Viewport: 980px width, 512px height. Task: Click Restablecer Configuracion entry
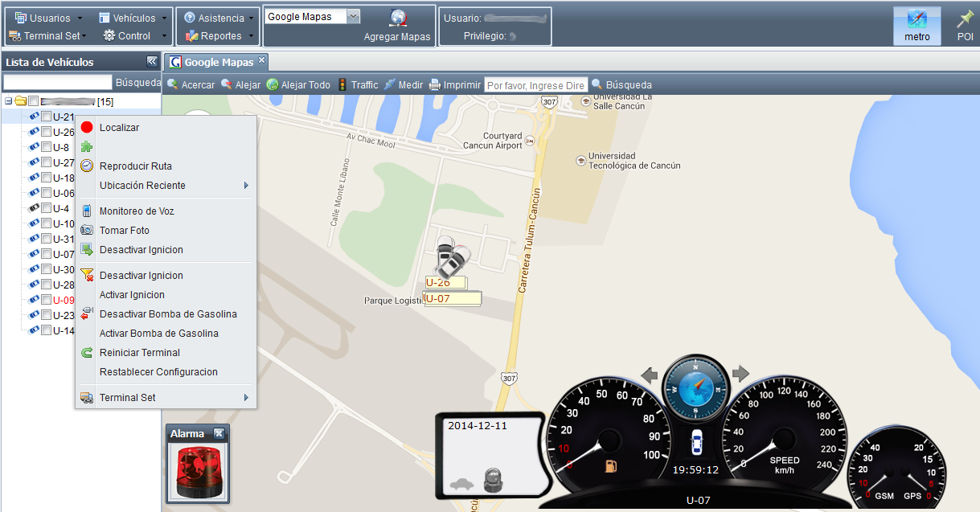click(x=158, y=372)
